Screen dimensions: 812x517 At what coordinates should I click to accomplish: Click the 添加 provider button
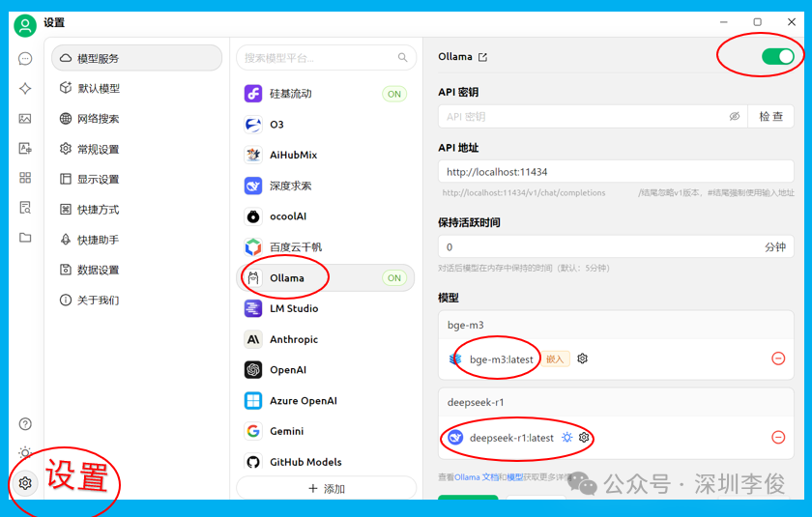(x=327, y=489)
